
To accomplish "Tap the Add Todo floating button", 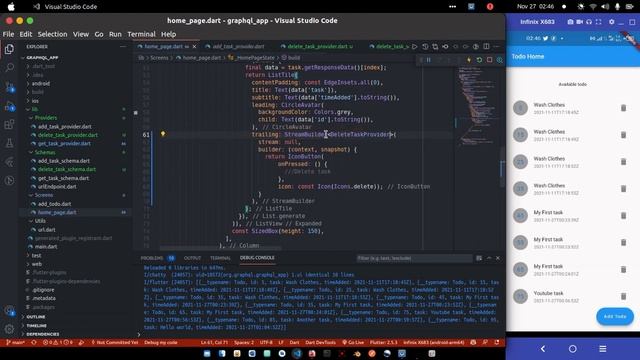I will coord(615,316).
